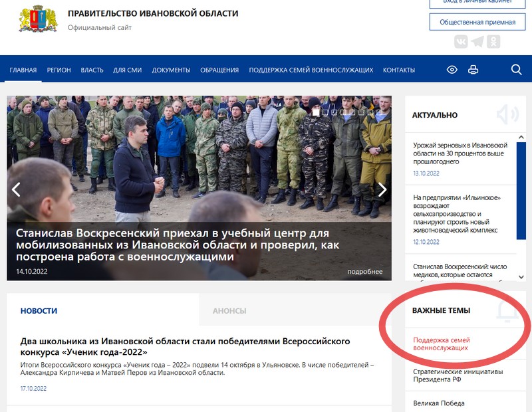532x412 pixels.
Task: Open the ОБРАЩЕНИЯ menu
Action: (x=219, y=70)
